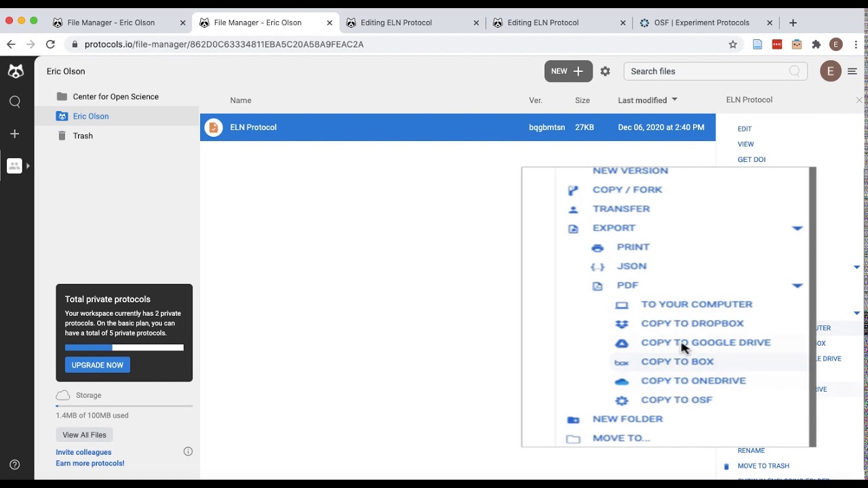Click the Google Drive icon in magnified menu
This screenshot has height=488, width=868.
(622, 343)
